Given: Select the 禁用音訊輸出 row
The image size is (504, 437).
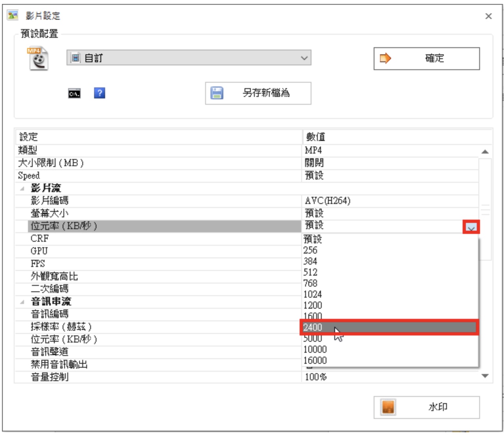Looking at the screenshot, I should 159,365.
